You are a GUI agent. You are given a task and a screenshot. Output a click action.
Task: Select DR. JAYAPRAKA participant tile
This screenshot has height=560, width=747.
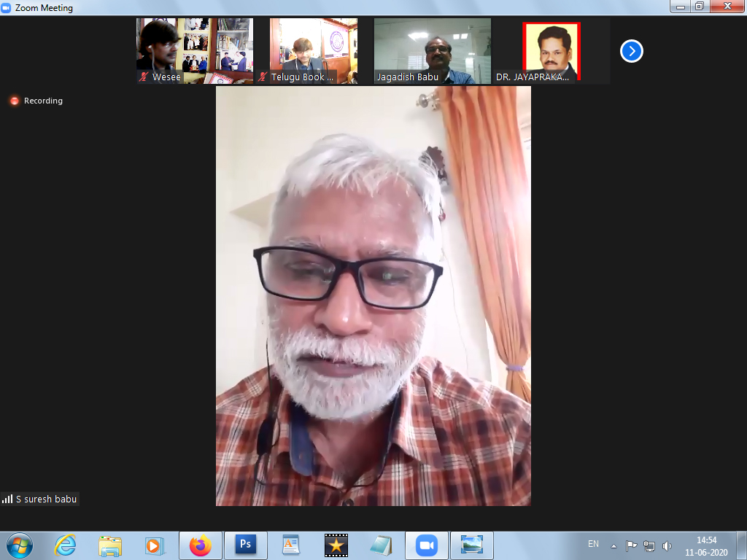(x=551, y=51)
